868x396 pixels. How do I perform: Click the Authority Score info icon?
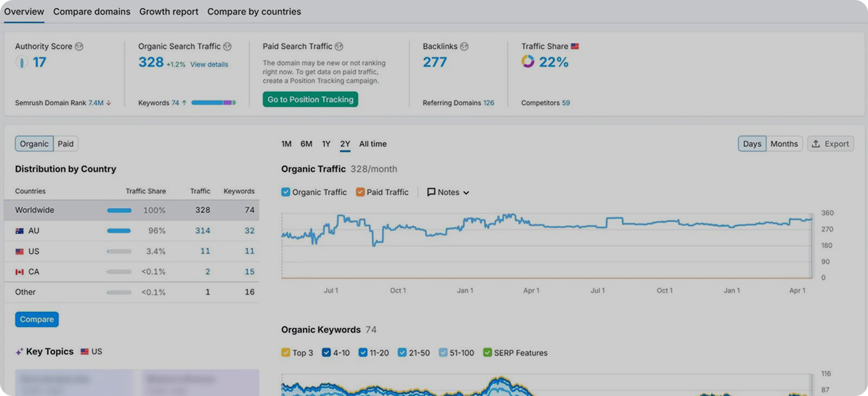coord(79,46)
